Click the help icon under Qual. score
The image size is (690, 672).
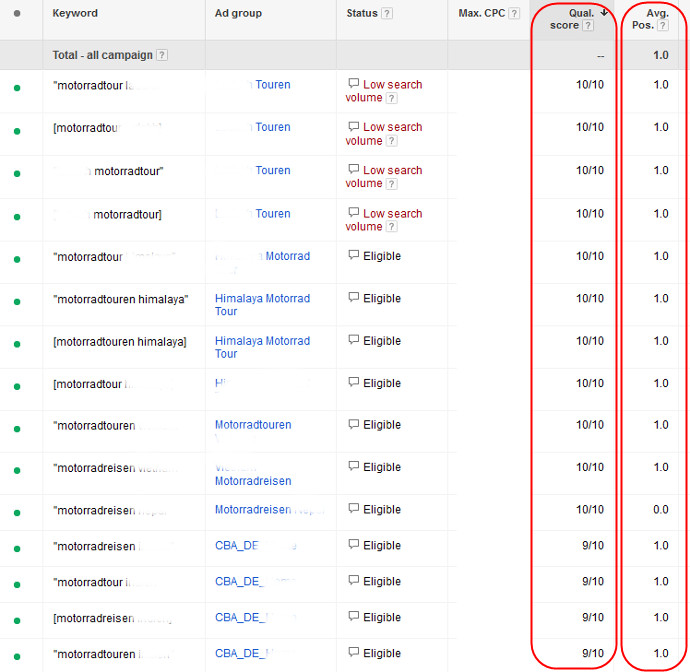588,26
